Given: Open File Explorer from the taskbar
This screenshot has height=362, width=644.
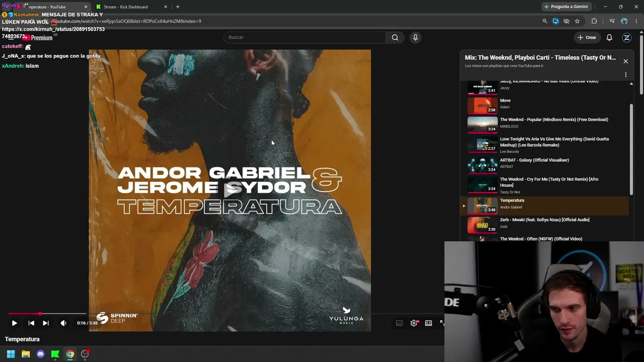Looking at the screenshot, I should click(x=26, y=354).
